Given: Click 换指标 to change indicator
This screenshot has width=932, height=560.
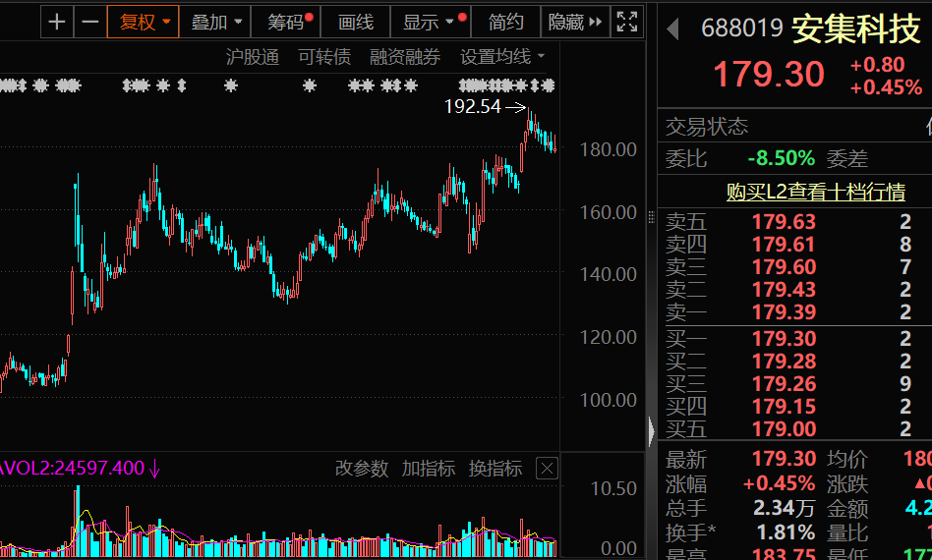Looking at the screenshot, I should pyautogui.click(x=495, y=469).
